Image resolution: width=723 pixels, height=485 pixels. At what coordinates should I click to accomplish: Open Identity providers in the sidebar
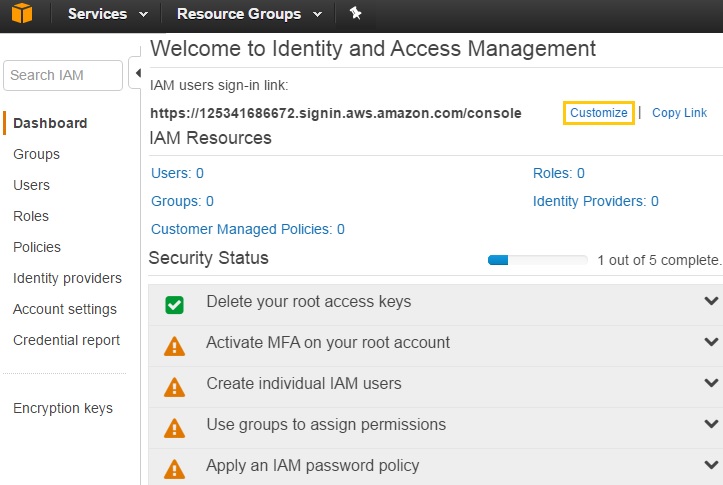click(x=67, y=278)
